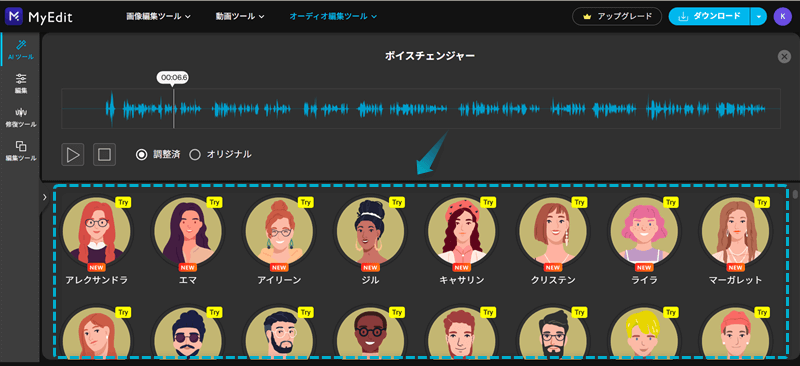Click Try badge on アレクサンドラ
Screen dimensions: 800x366
[123, 202]
